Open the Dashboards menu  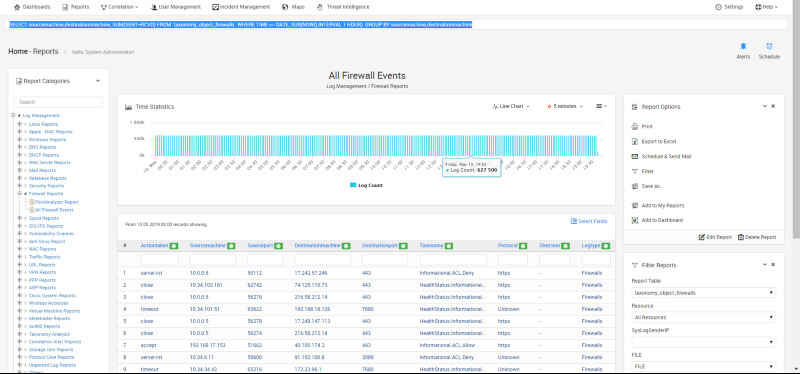32,7
